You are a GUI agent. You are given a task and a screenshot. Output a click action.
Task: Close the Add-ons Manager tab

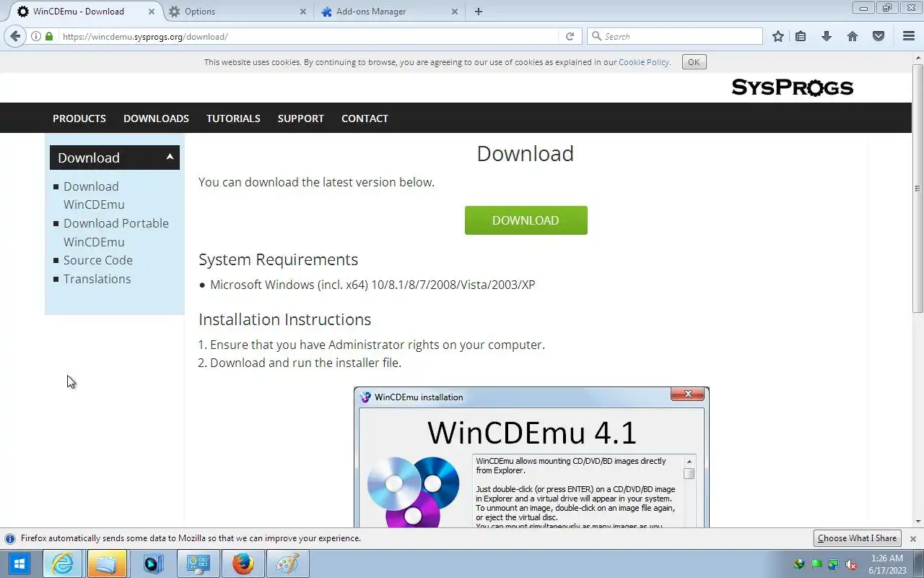[455, 12]
